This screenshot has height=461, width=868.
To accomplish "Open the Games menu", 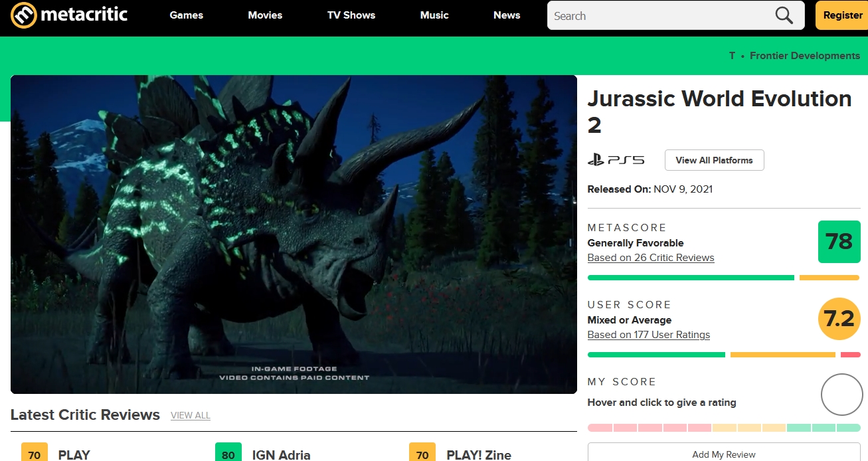I will (187, 15).
